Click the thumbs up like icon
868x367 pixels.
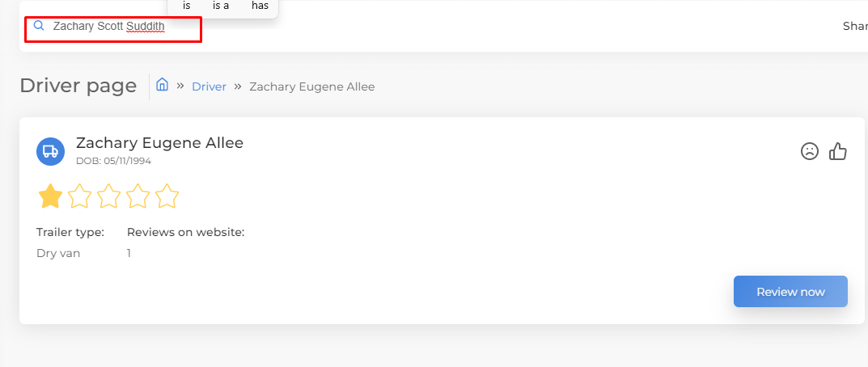(838, 151)
